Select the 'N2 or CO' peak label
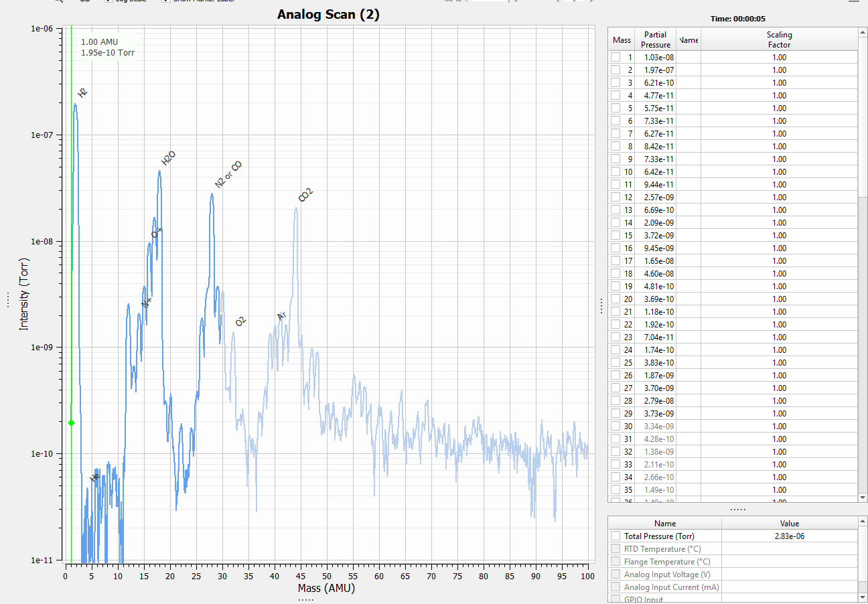Image resolution: width=868 pixels, height=604 pixels. [x=228, y=175]
